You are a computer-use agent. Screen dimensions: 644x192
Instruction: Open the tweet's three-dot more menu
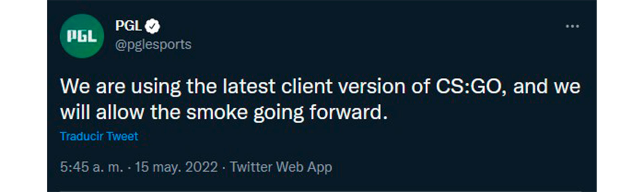coord(572,26)
